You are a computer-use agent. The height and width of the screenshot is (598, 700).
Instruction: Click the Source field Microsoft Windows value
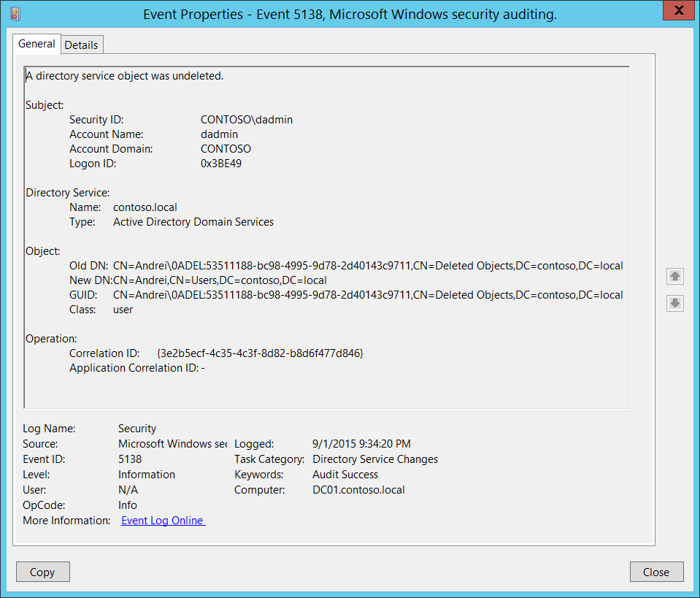click(x=172, y=444)
